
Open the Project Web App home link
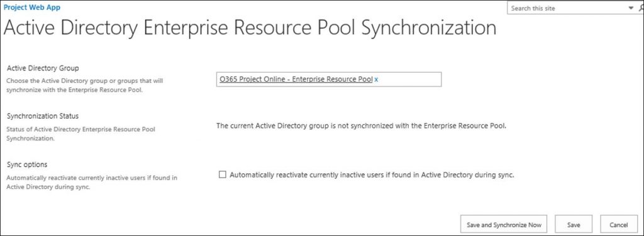31,8
